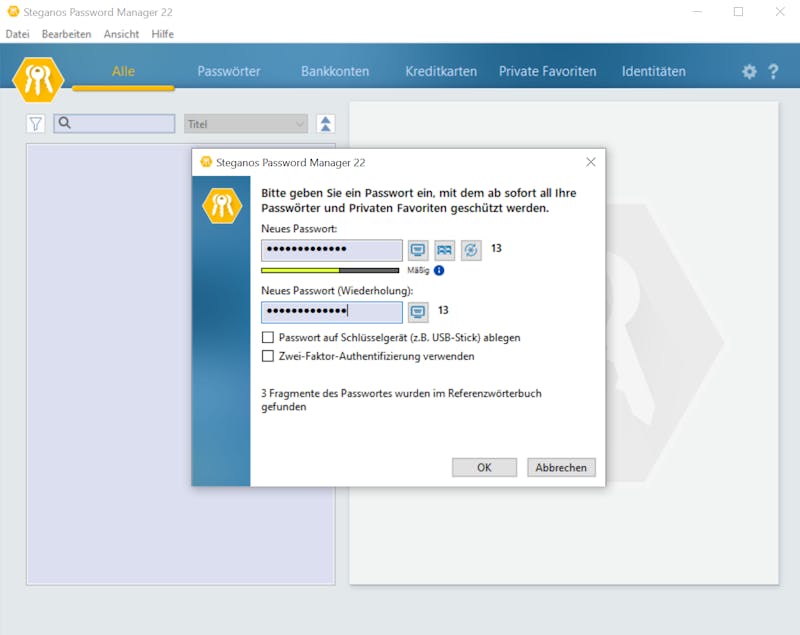Click the Steganos icon in dialog title bar

pyautogui.click(x=206, y=162)
